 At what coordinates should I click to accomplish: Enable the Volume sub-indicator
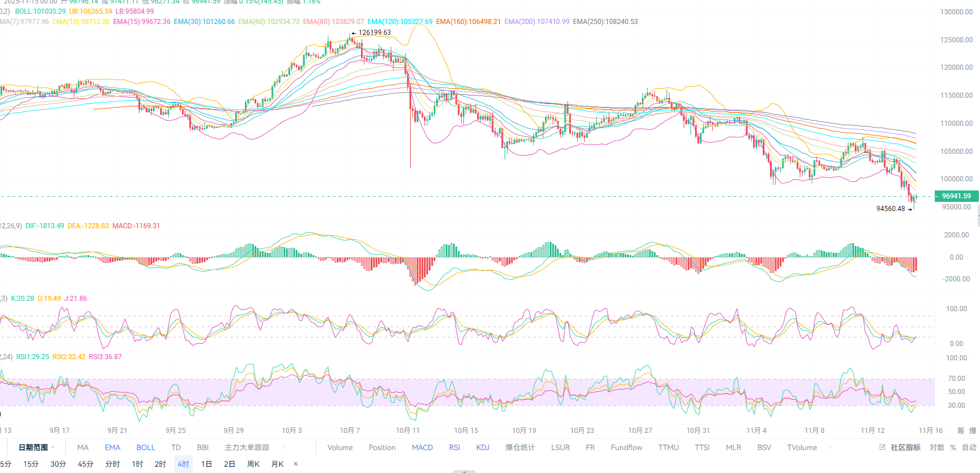[x=340, y=447]
